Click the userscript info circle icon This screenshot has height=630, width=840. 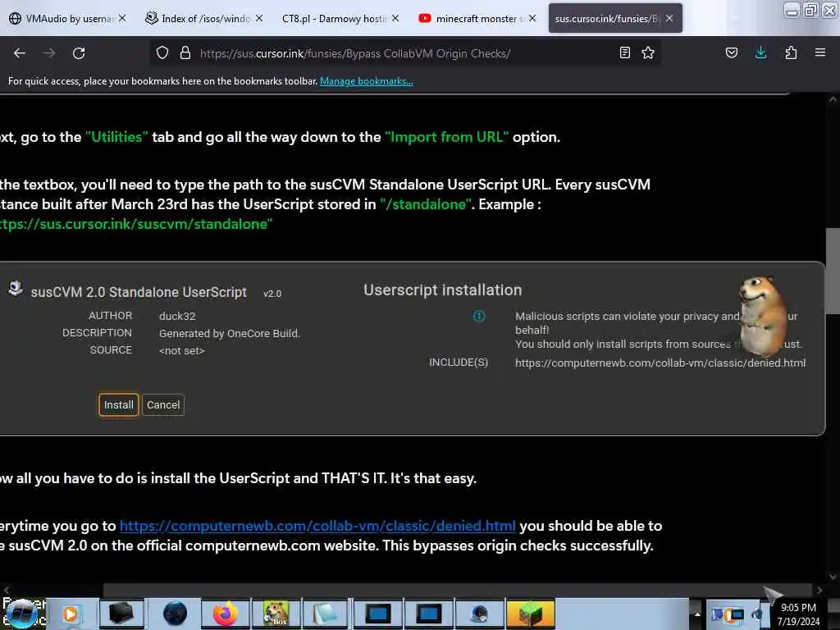479,316
